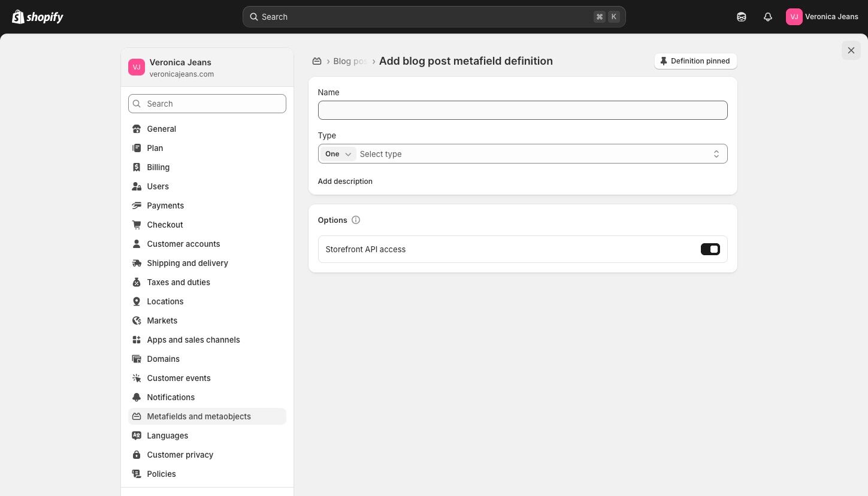Go back to Blog posts breadcrumb

pos(350,61)
